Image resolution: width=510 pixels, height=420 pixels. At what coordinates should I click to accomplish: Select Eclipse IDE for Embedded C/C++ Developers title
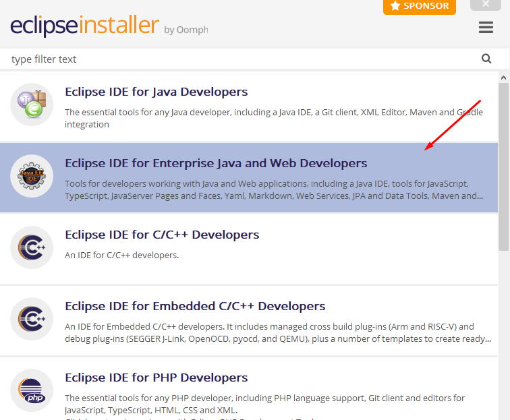pos(195,306)
